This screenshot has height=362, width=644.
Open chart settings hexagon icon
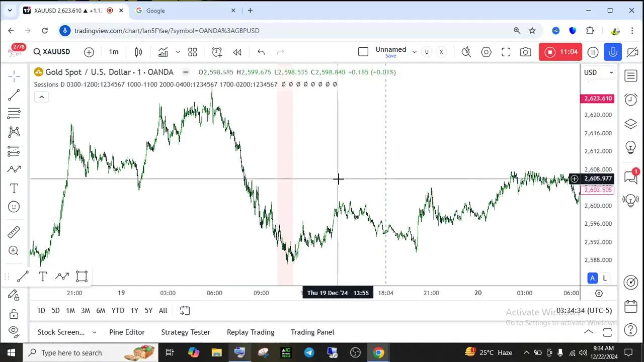point(486,52)
